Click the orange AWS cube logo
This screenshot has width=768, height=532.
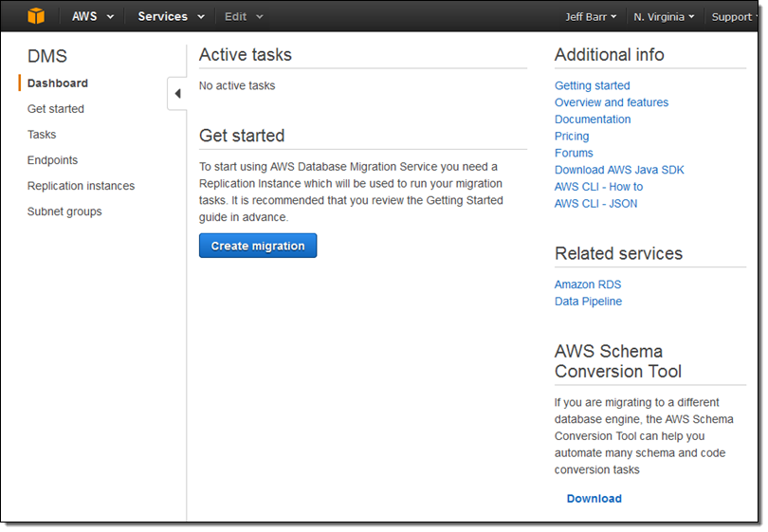pyautogui.click(x=36, y=16)
